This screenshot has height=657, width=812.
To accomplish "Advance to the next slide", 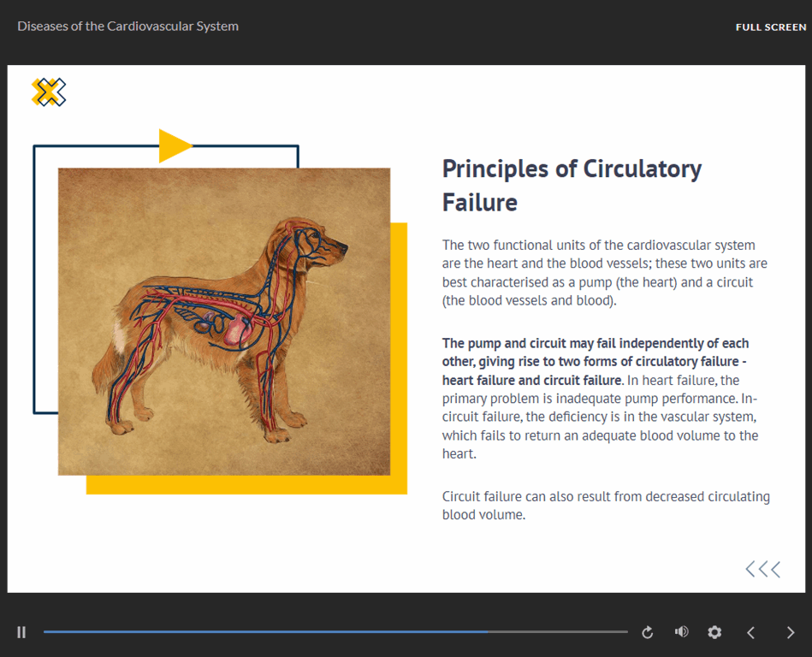I will (791, 632).
